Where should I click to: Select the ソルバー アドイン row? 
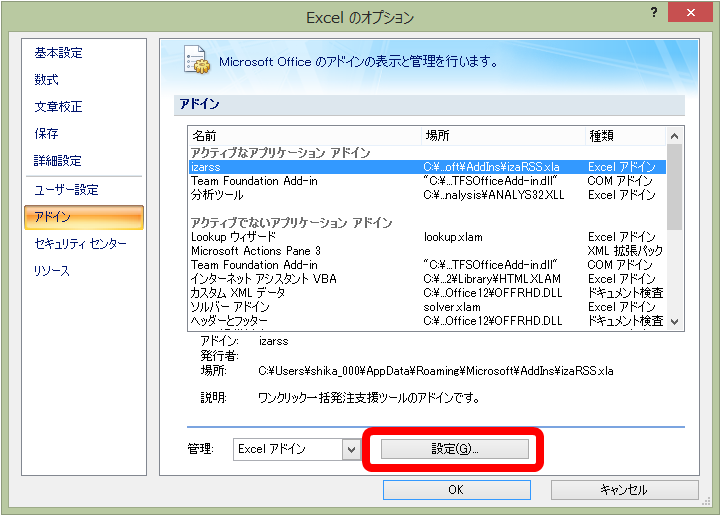428,307
